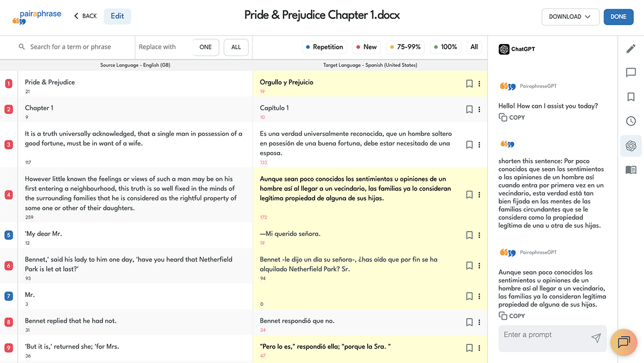Select segment number 7 badge
644x363 pixels.
pyautogui.click(x=9, y=296)
